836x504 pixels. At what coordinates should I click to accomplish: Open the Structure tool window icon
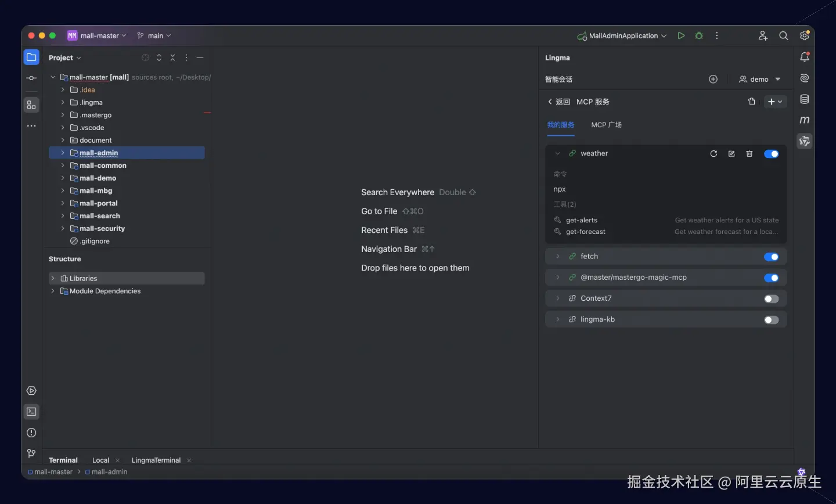[x=31, y=105]
